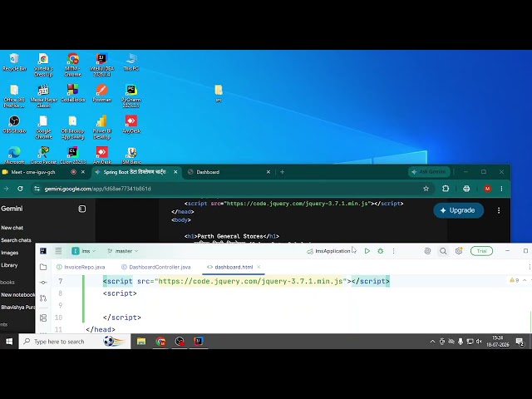Expand the ims project dropdown
Image resolution: width=532 pixels, height=399 pixels.
(x=83, y=251)
